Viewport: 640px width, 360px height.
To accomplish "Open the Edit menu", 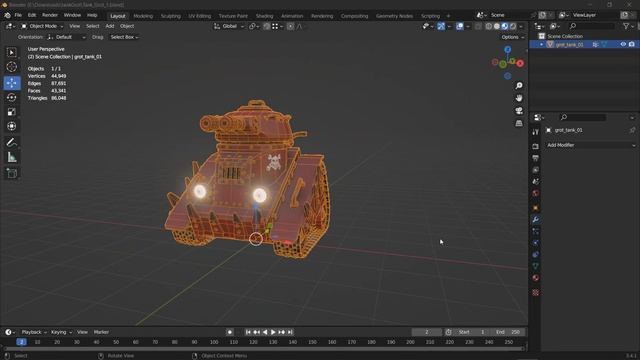I will pyautogui.click(x=32, y=15).
